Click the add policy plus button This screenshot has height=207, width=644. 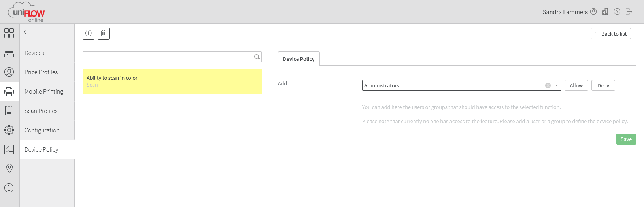tap(89, 34)
